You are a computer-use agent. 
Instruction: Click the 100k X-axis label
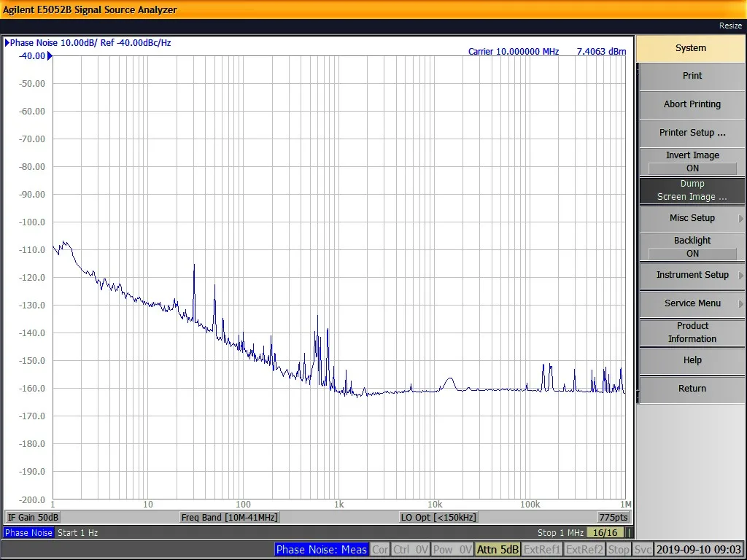pos(530,505)
